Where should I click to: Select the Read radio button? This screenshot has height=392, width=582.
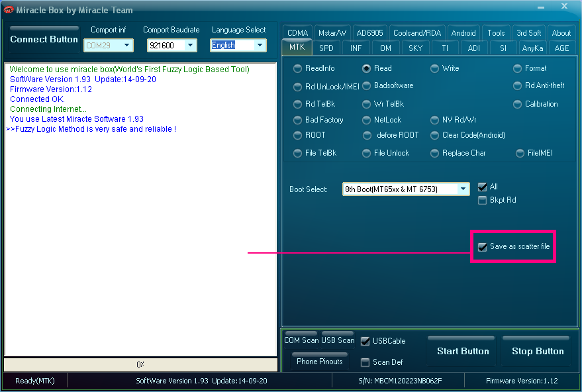[366, 69]
